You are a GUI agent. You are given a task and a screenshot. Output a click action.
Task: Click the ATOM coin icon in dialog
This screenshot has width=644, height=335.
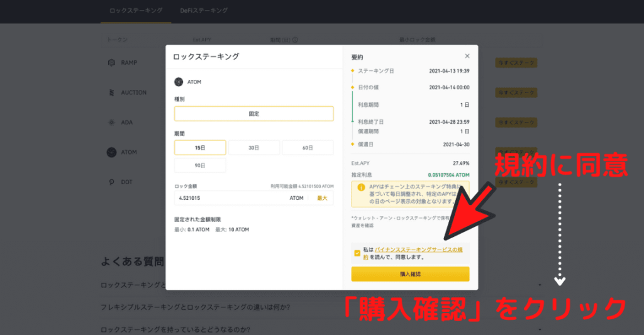179,82
